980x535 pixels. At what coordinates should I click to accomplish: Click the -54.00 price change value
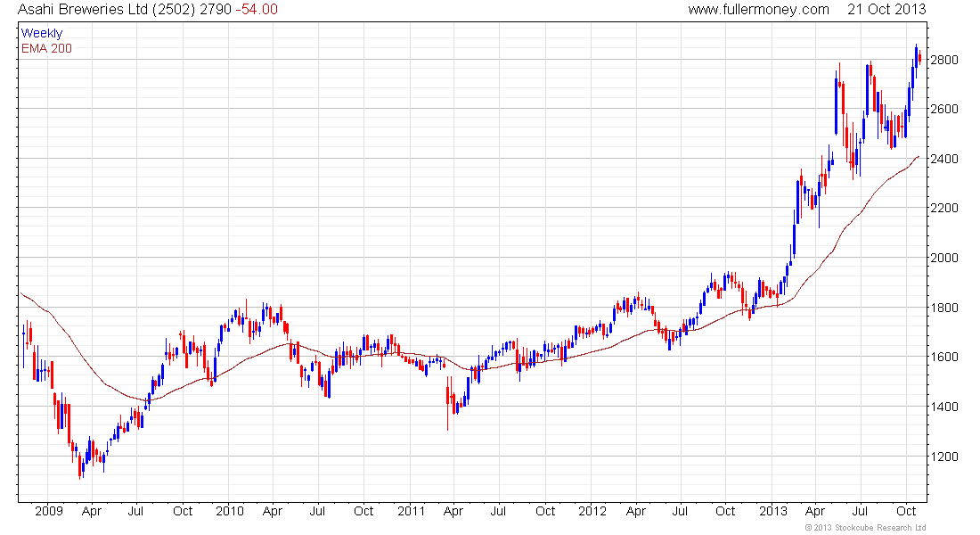[257, 10]
